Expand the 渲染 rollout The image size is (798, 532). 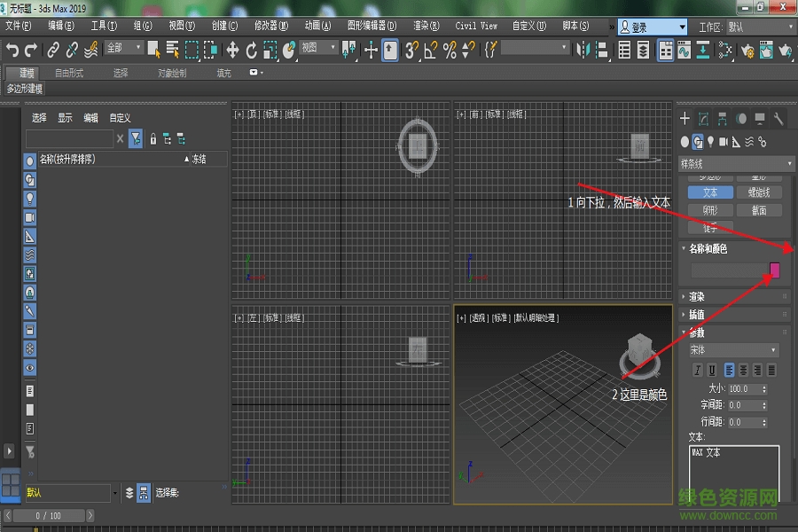697,297
